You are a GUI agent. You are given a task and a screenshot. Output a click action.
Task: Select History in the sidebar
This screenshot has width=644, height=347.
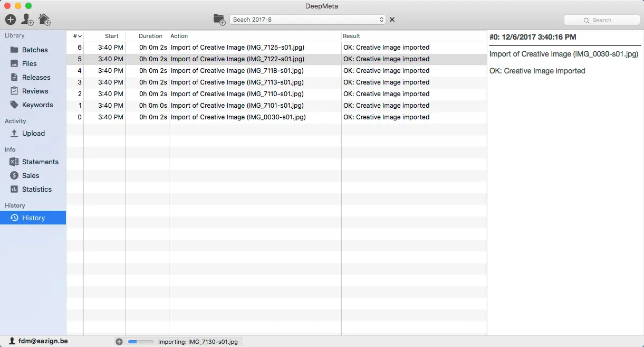pyautogui.click(x=33, y=218)
